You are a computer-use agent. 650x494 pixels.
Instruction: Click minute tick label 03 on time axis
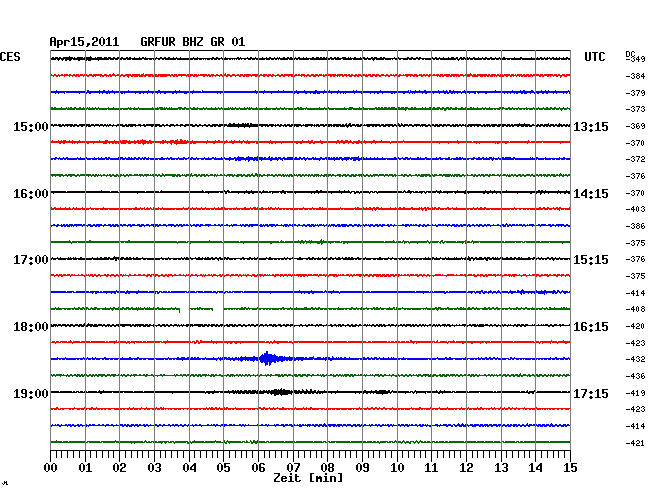click(154, 468)
